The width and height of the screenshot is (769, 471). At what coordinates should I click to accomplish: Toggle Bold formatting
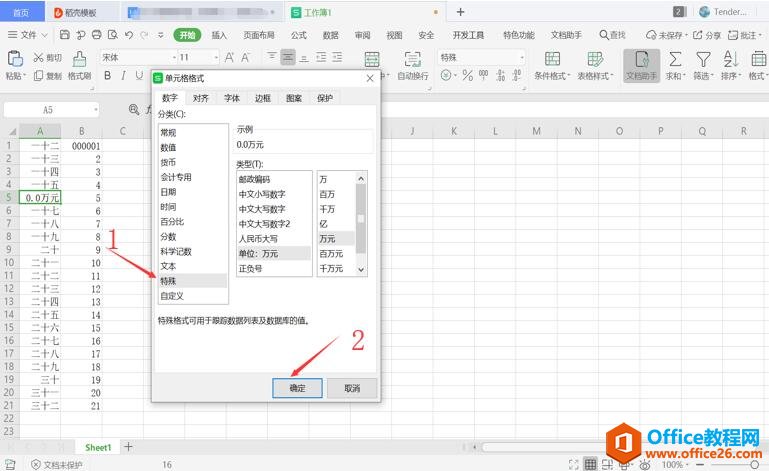107,76
